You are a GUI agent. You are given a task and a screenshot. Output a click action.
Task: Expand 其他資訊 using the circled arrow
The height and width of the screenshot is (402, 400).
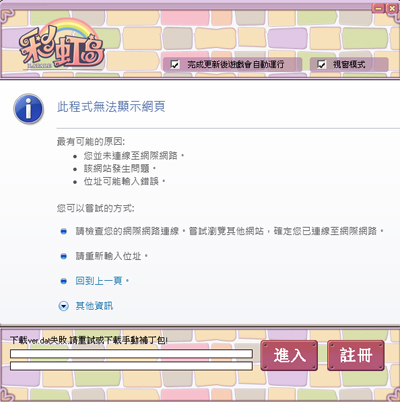(x=63, y=306)
